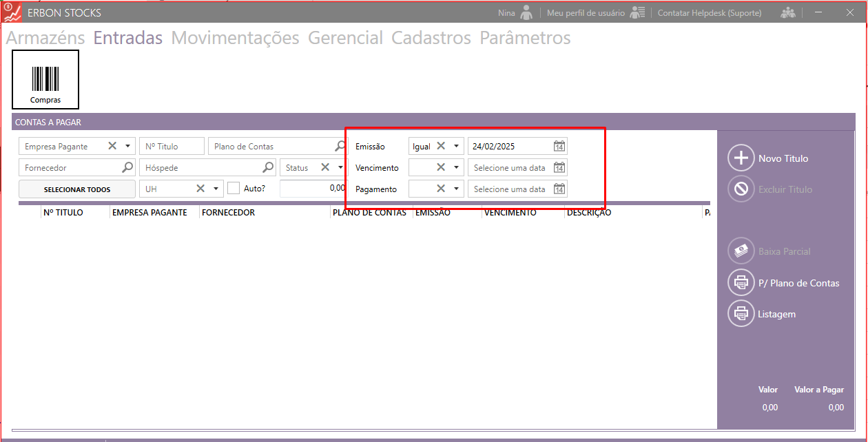Open calendar picker for Vencimento date
The height and width of the screenshot is (442, 868).
[559, 167]
